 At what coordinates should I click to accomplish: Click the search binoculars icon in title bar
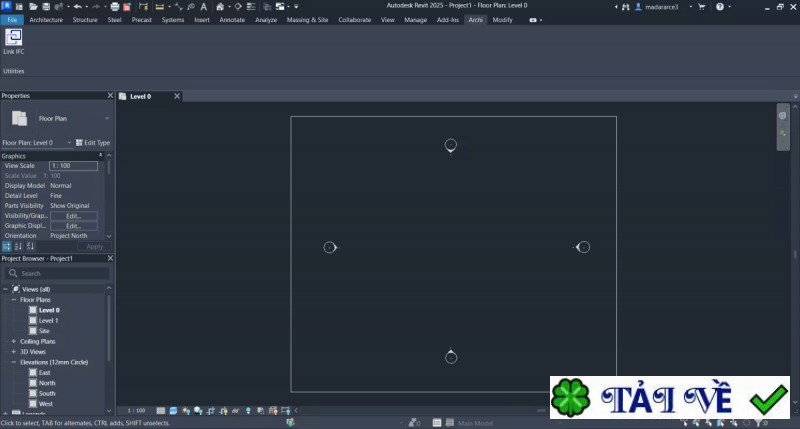point(626,7)
